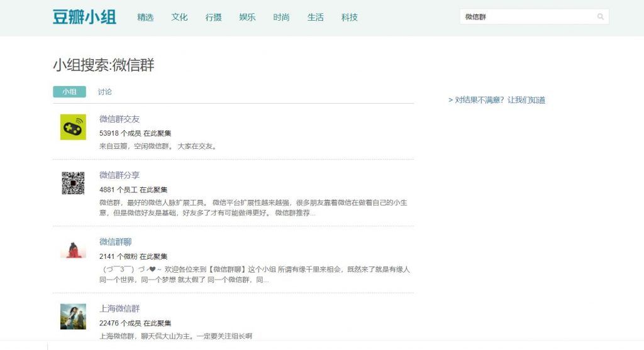Click the 4881 个员工 在此聚集 text
The height and width of the screenshot is (350, 644).
coord(133,190)
